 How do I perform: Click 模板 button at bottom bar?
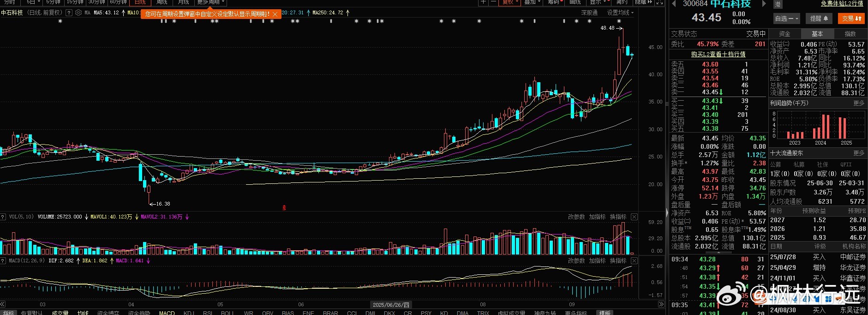605,313
